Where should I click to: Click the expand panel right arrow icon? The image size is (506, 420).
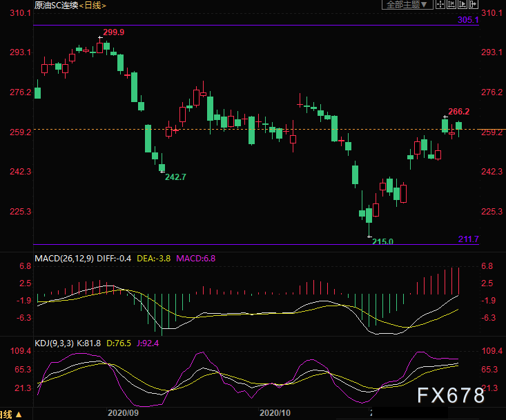coord(474,5)
